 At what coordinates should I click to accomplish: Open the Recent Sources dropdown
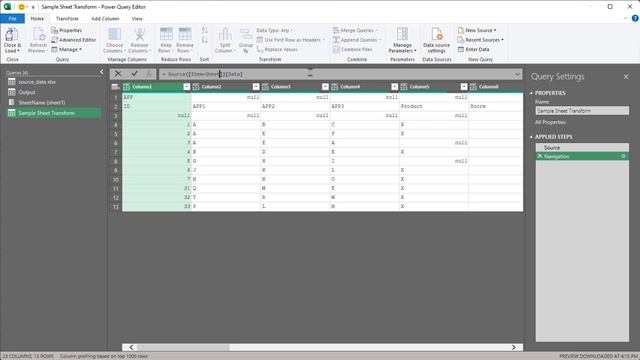tap(481, 40)
